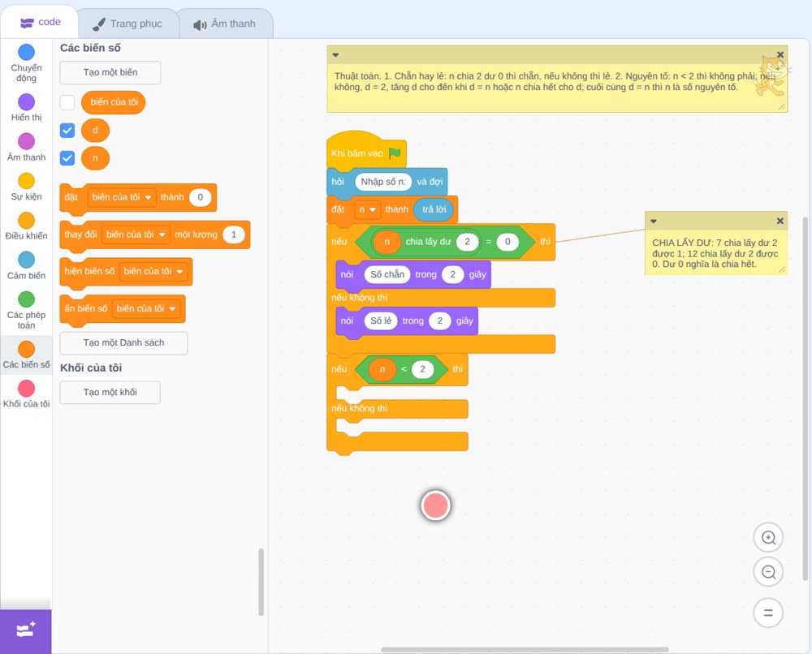Click the Nhập số n: input field

[383, 182]
